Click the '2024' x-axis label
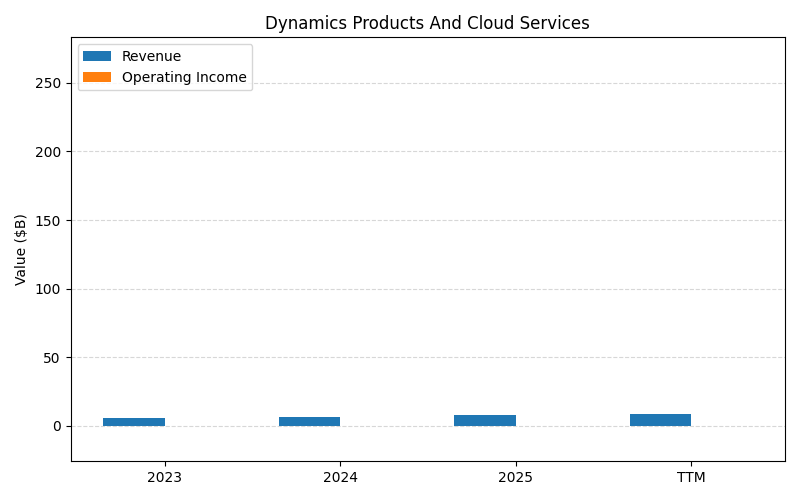The height and width of the screenshot is (500, 800). [x=340, y=478]
